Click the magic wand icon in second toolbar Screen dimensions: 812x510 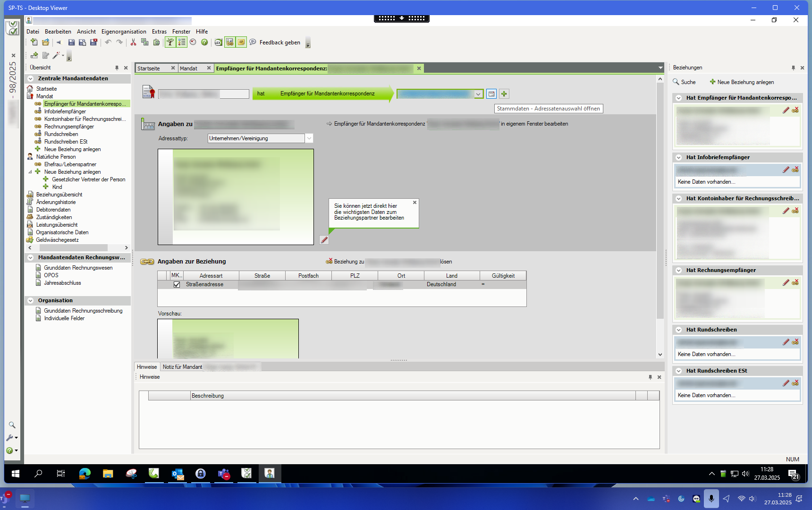click(x=56, y=56)
